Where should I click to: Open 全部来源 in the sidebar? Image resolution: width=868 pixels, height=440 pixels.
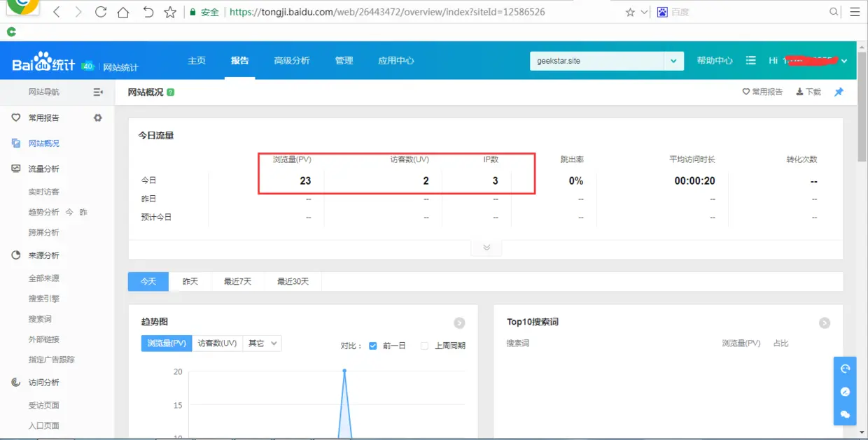(x=44, y=278)
